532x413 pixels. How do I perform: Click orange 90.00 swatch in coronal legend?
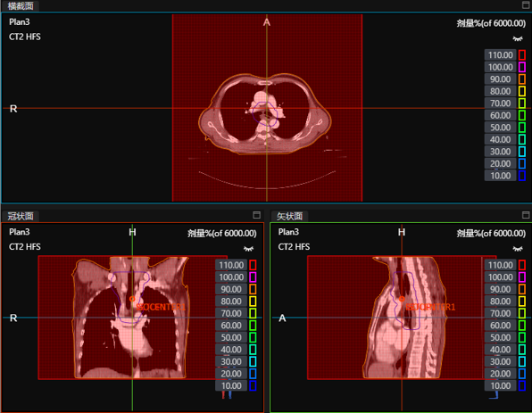click(x=253, y=289)
